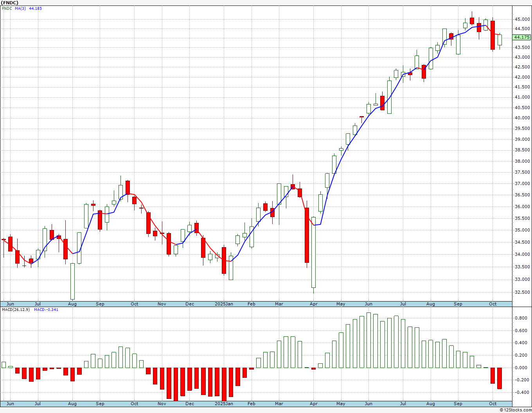Select the 37.000 price axis label
The height and width of the screenshot is (413, 532).
pos(522,183)
